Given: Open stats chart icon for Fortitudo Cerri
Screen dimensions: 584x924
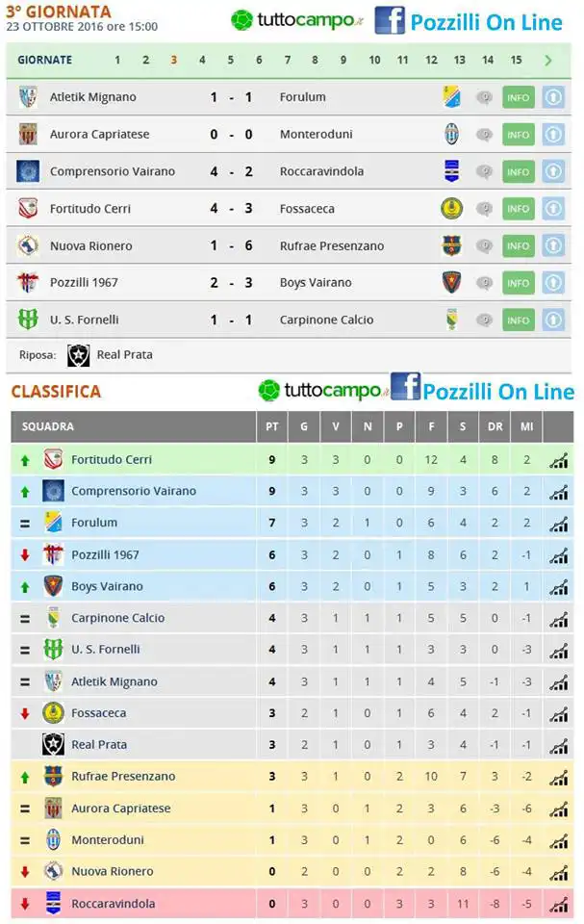Looking at the screenshot, I should (558, 460).
